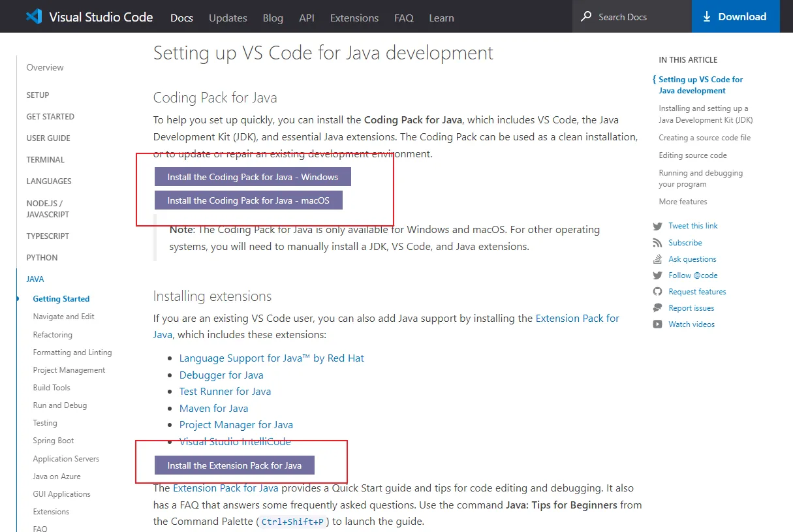Jump to Installing and setting up a JDK
Image resolution: width=793 pixels, height=532 pixels.
[706, 114]
